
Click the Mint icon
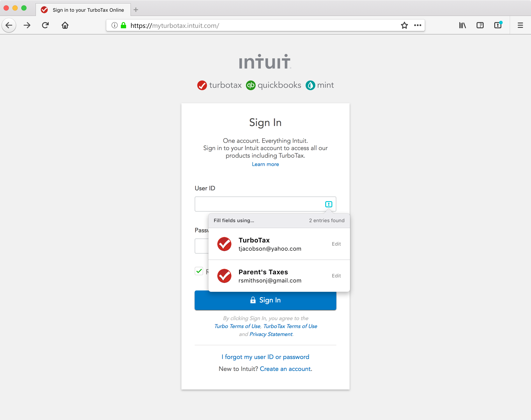310,85
